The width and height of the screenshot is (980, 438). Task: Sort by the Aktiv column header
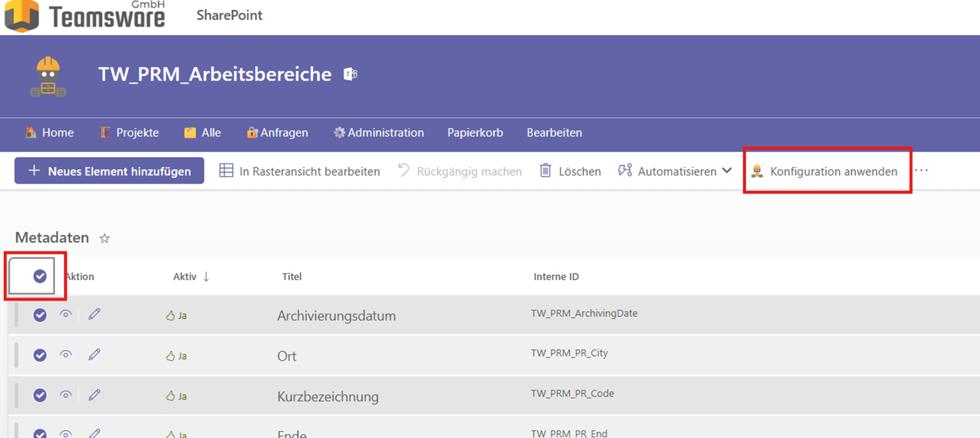coord(185,277)
